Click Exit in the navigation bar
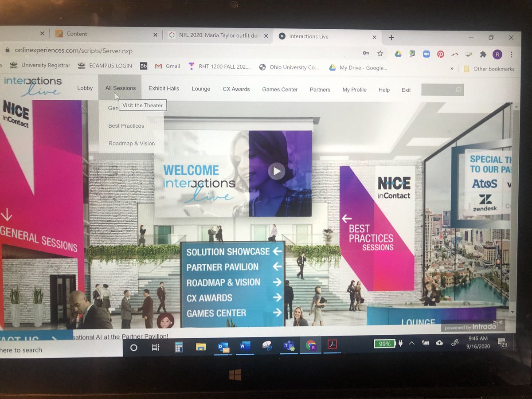This screenshot has height=399, width=532. point(406,90)
